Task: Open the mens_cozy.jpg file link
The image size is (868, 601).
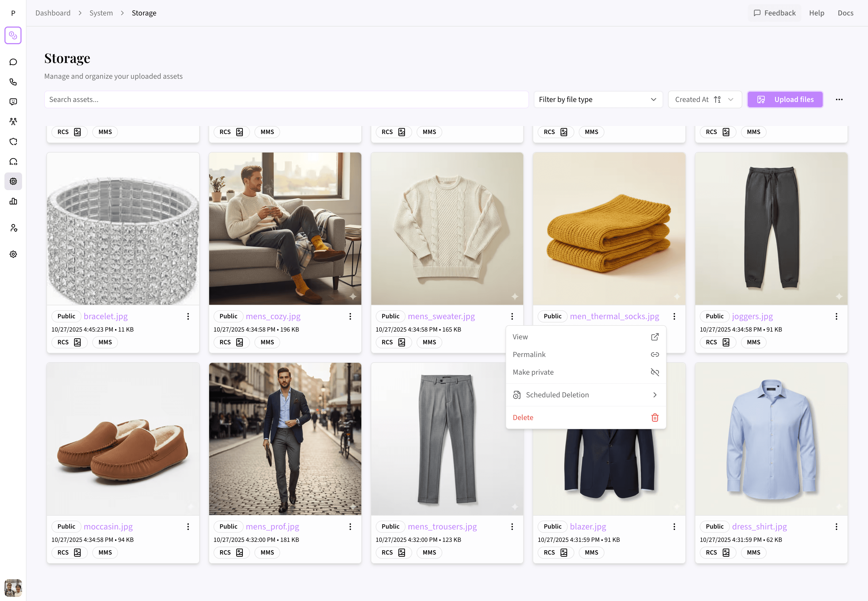Action: tap(273, 316)
